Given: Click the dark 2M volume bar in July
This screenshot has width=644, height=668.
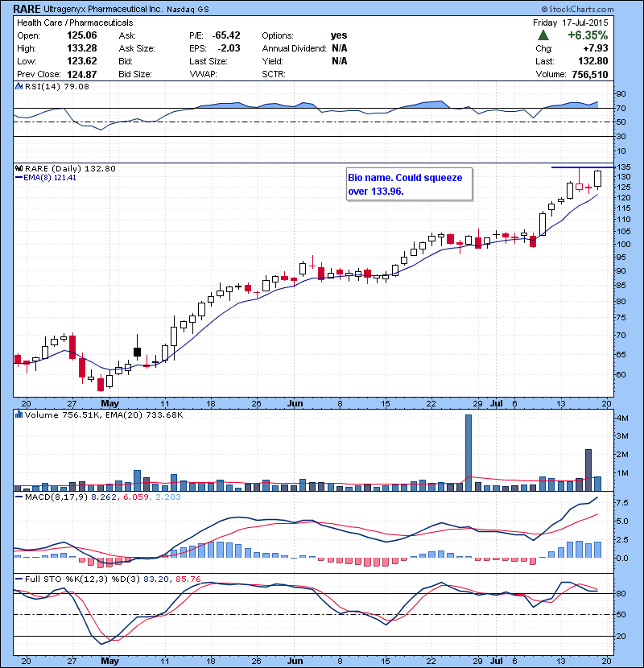Looking at the screenshot, I should [588, 470].
